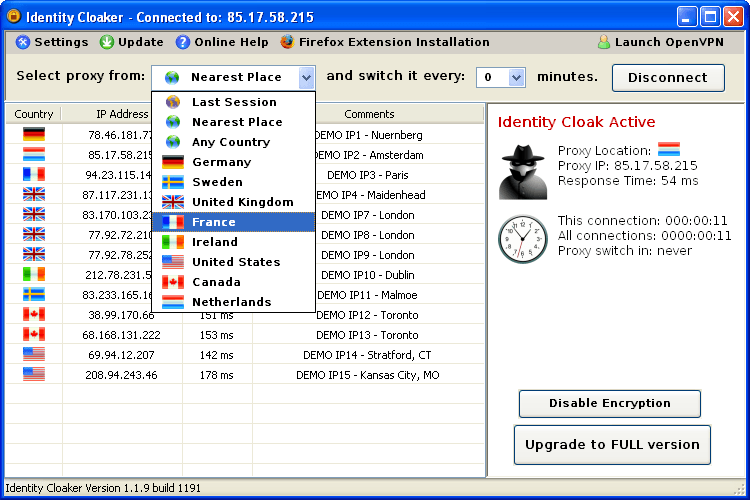This screenshot has height=500, width=750.
Task: Select the DEMO IP10 - Dublin entry
Action: pyautogui.click(x=368, y=275)
